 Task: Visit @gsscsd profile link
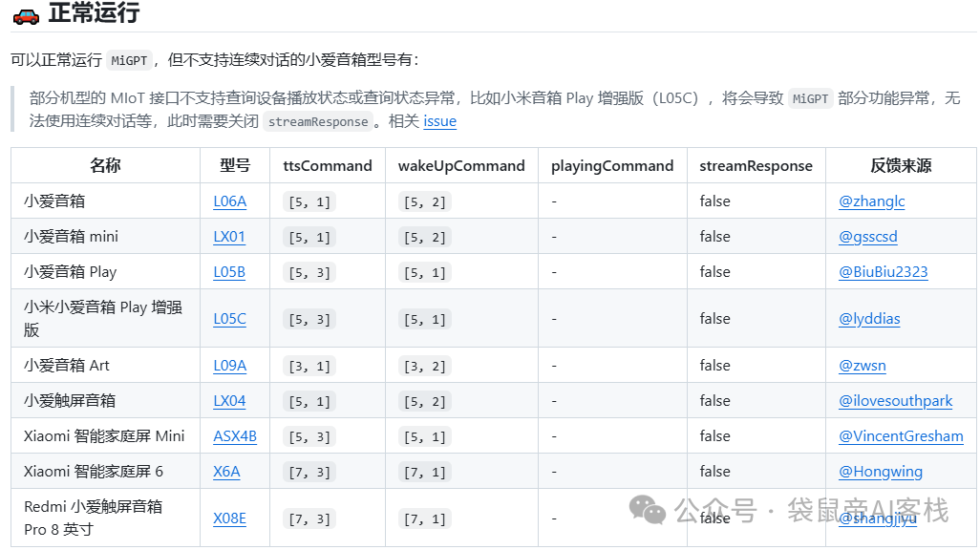pyautogui.click(x=868, y=237)
